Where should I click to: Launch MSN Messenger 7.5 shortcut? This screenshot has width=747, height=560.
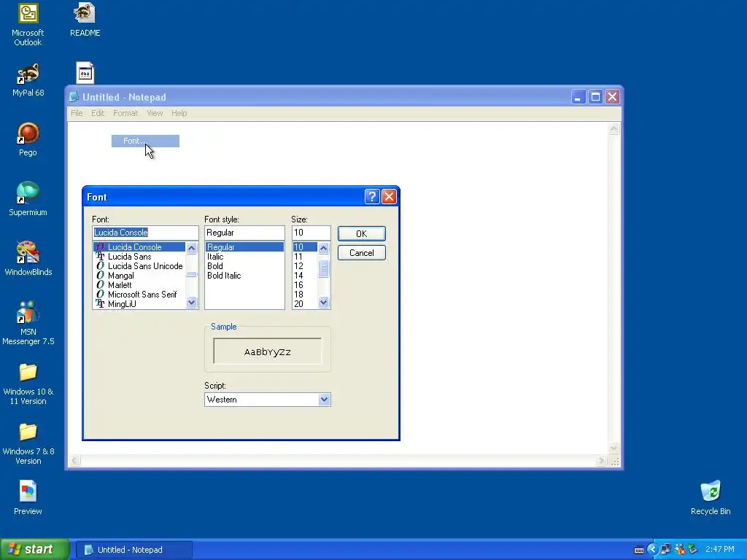click(28, 323)
